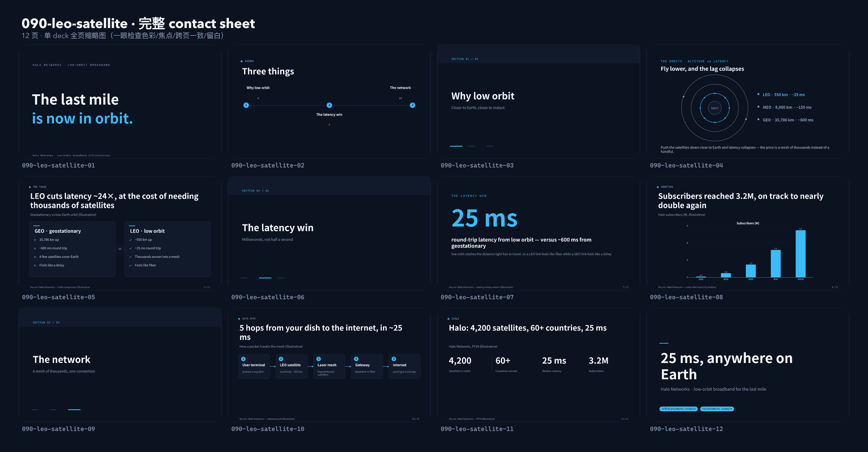
Task: Click the 'Three things' agenda heading
Action: point(268,71)
